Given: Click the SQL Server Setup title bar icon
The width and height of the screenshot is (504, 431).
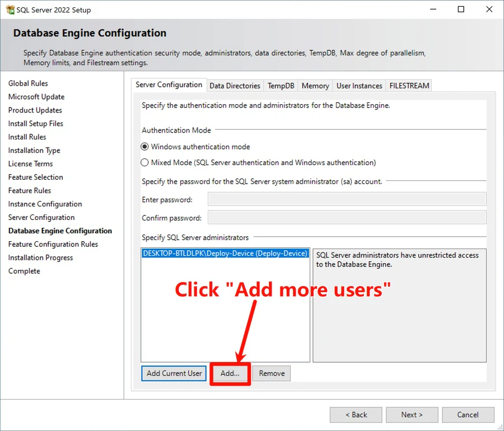Looking at the screenshot, I should 10,10.
